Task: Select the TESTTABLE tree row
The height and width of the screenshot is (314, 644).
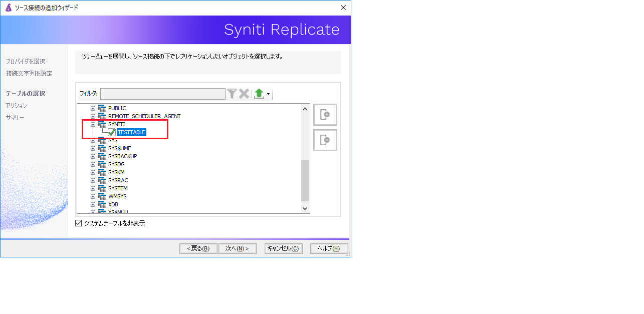Action: tap(131, 132)
